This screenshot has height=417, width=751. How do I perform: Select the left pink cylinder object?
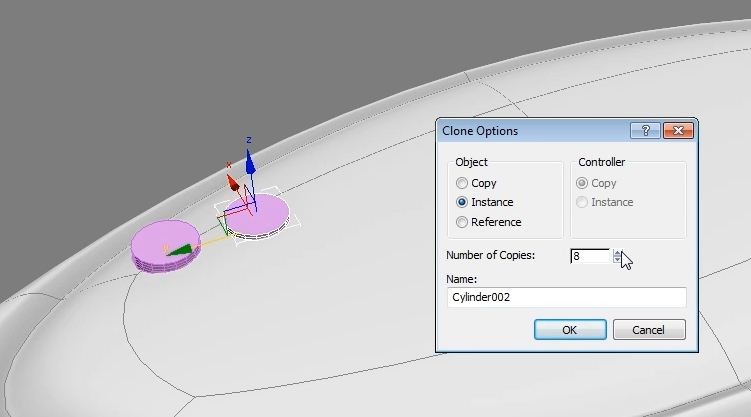coord(166,246)
